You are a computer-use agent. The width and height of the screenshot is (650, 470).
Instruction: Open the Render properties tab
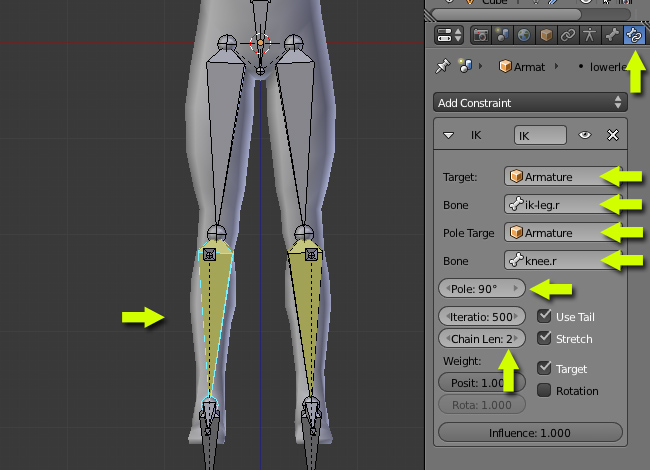[x=481, y=35]
